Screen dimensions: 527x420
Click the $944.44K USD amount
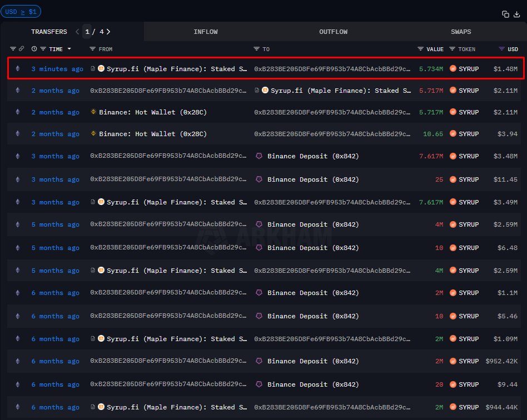501,407
